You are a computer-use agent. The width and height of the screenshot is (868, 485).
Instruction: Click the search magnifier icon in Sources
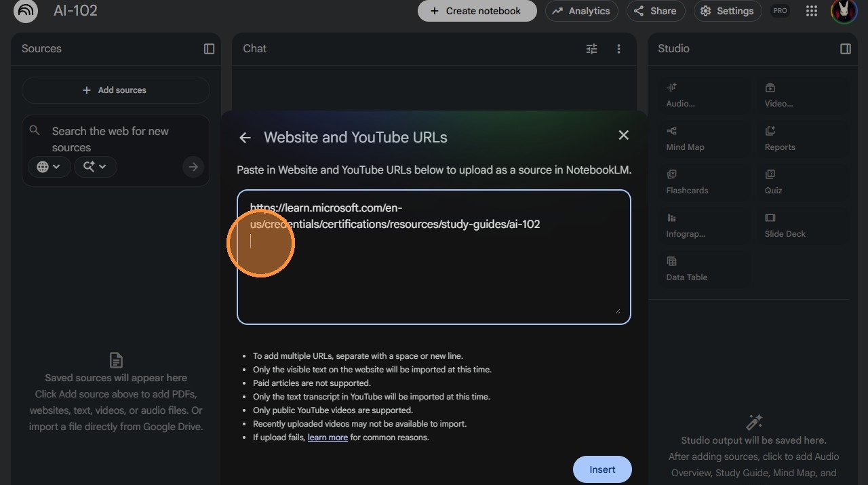click(x=35, y=130)
